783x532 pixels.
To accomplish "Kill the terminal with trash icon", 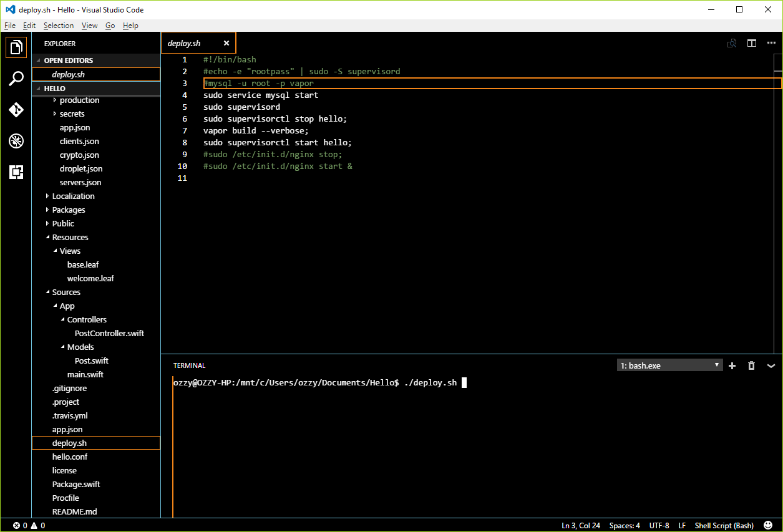I will point(752,365).
